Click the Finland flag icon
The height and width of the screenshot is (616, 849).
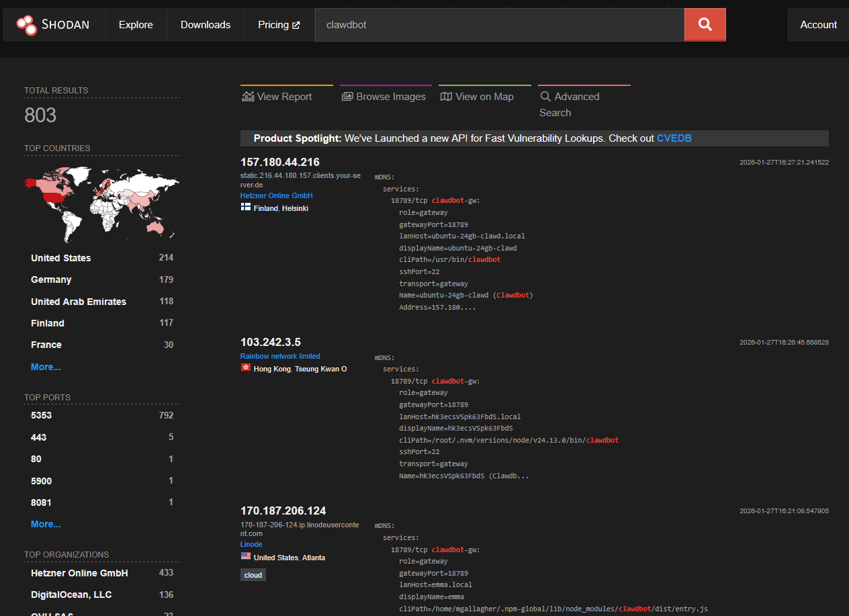tap(246, 208)
